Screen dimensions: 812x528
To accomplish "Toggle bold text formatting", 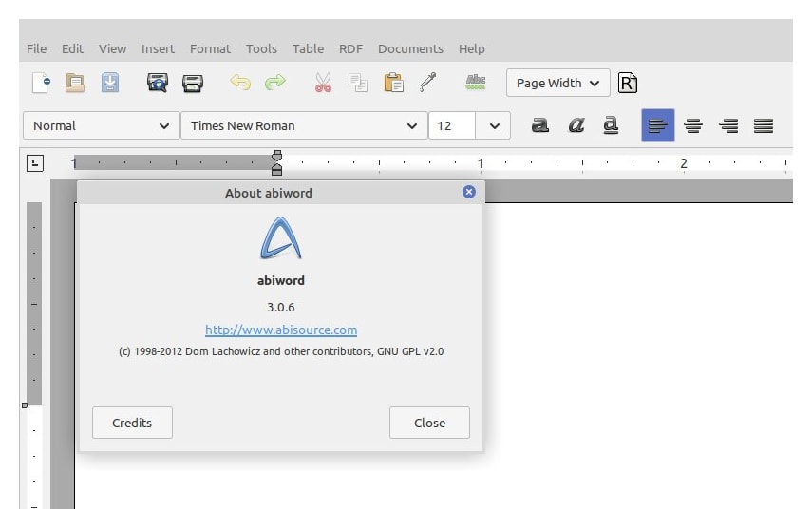I will point(539,125).
